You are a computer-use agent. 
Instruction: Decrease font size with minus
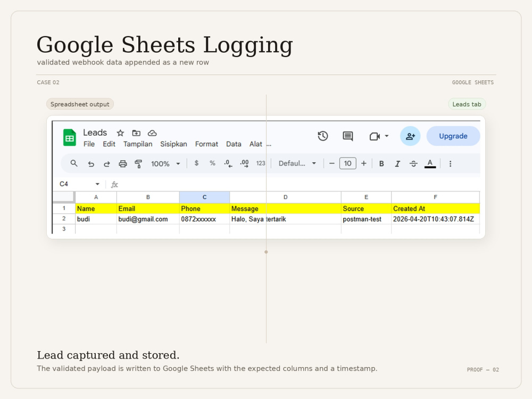(x=332, y=163)
